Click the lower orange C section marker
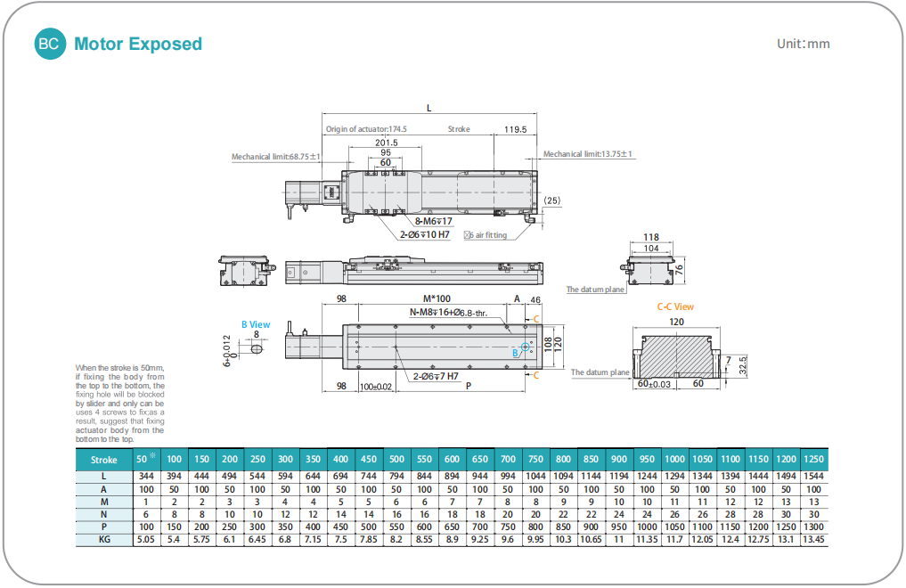 pos(536,376)
